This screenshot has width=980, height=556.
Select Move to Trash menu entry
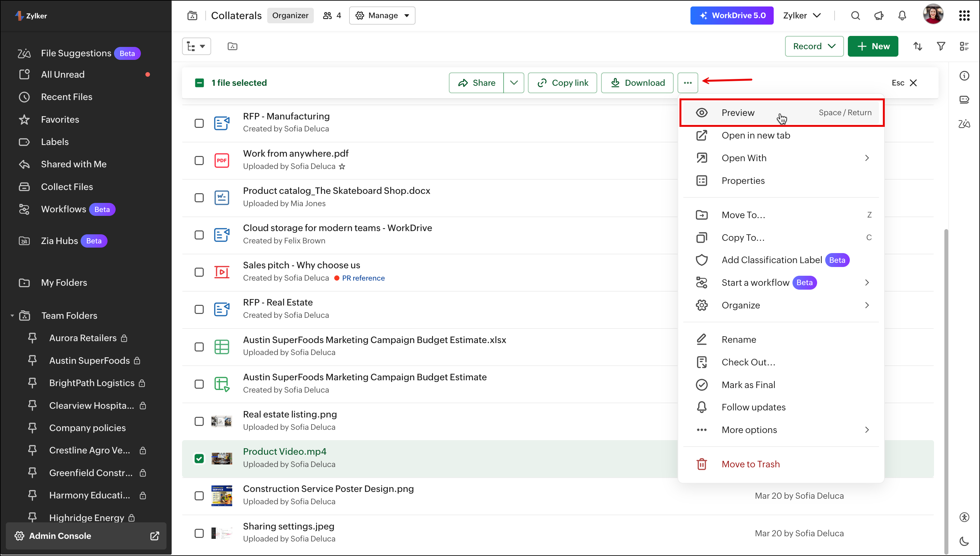[750, 464]
